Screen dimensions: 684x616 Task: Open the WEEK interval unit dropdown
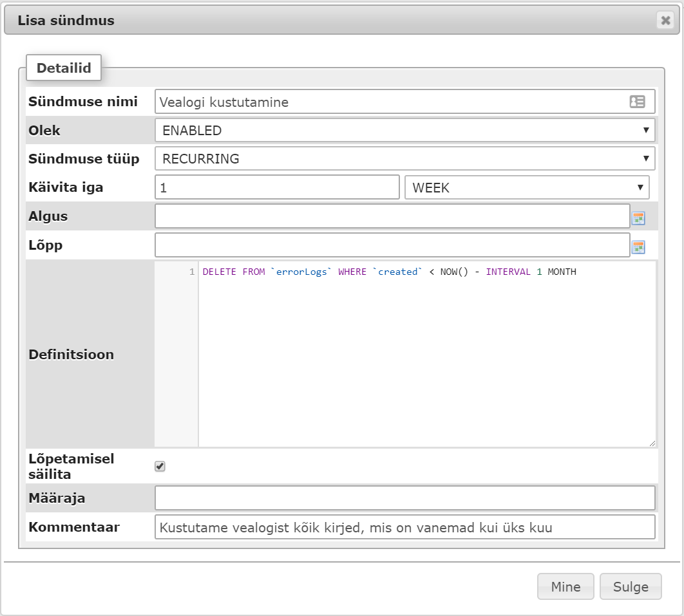pos(526,188)
